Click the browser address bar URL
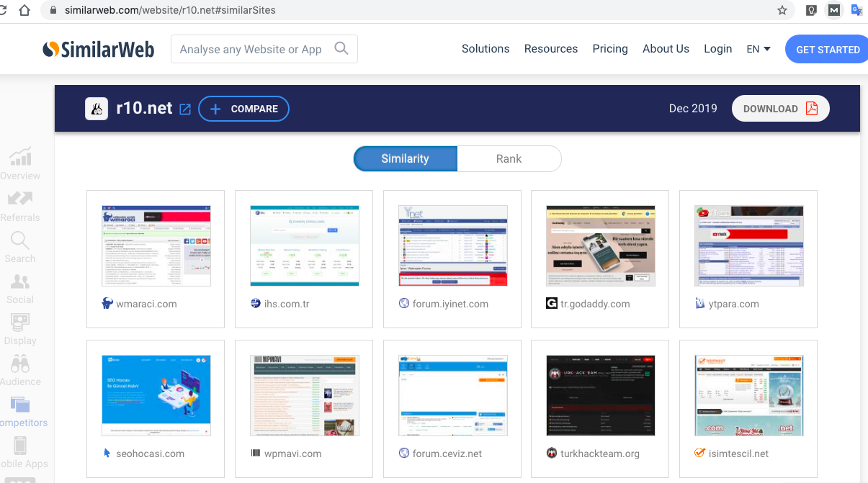 click(170, 11)
